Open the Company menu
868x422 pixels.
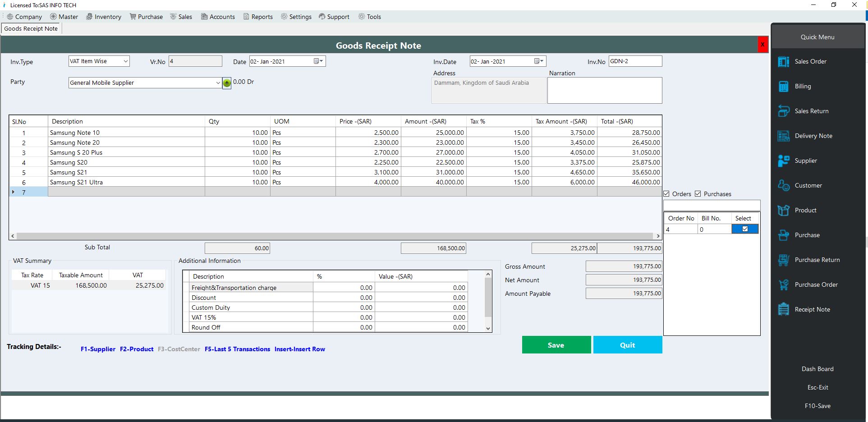pos(24,17)
